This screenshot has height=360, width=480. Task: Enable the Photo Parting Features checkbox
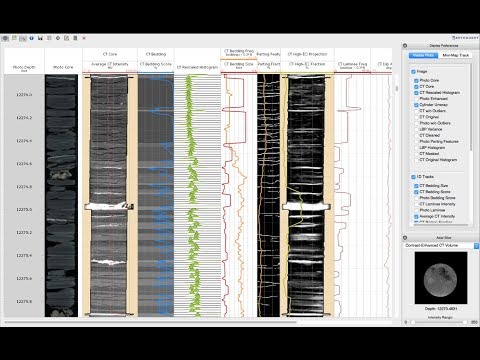(x=416, y=141)
